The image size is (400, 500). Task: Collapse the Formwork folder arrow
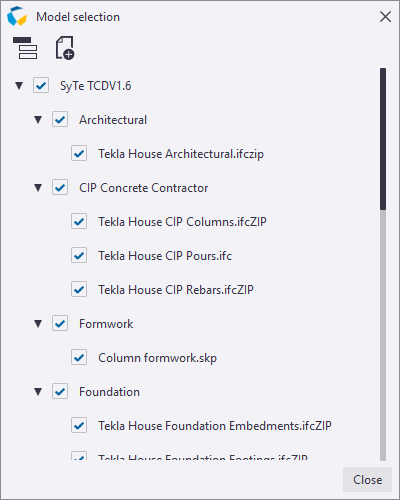pyautogui.click(x=38, y=324)
